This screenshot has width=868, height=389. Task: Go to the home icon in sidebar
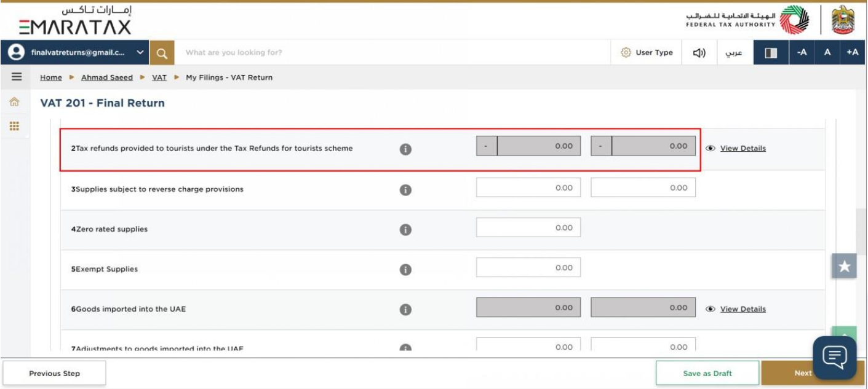(x=15, y=103)
